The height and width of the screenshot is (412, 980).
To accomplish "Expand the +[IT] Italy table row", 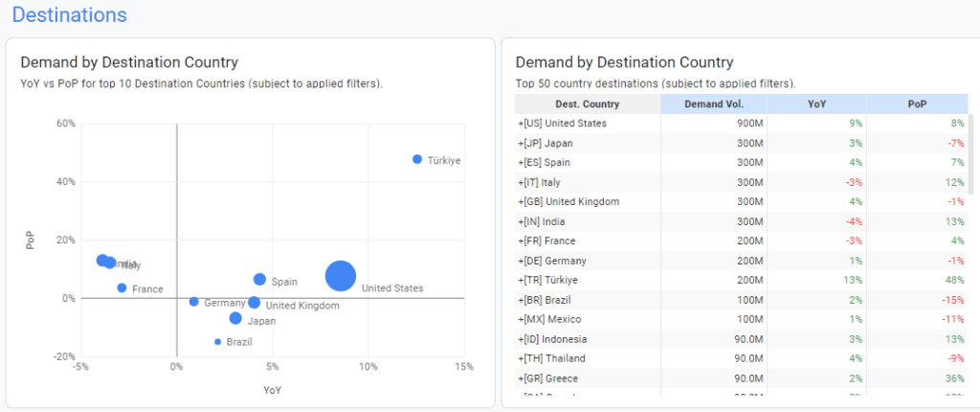I will [521, 182].
